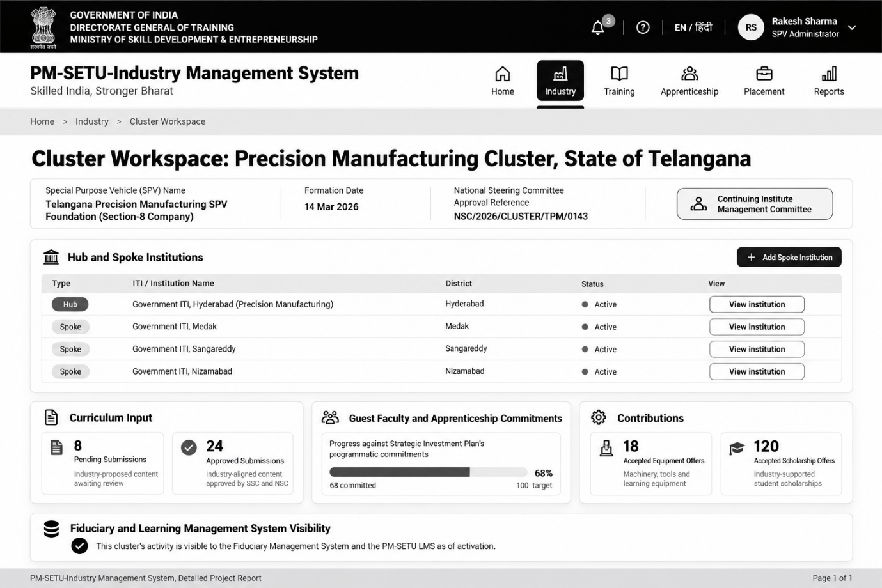Switch language using EN / हिंदी
Screen dimensions: 882x588
coord(693,27)
